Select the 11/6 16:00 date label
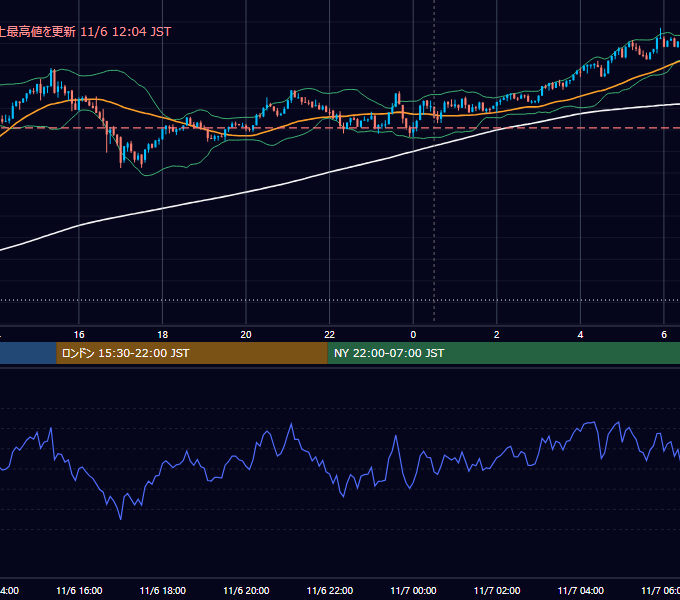 click(x=79, y=590)
